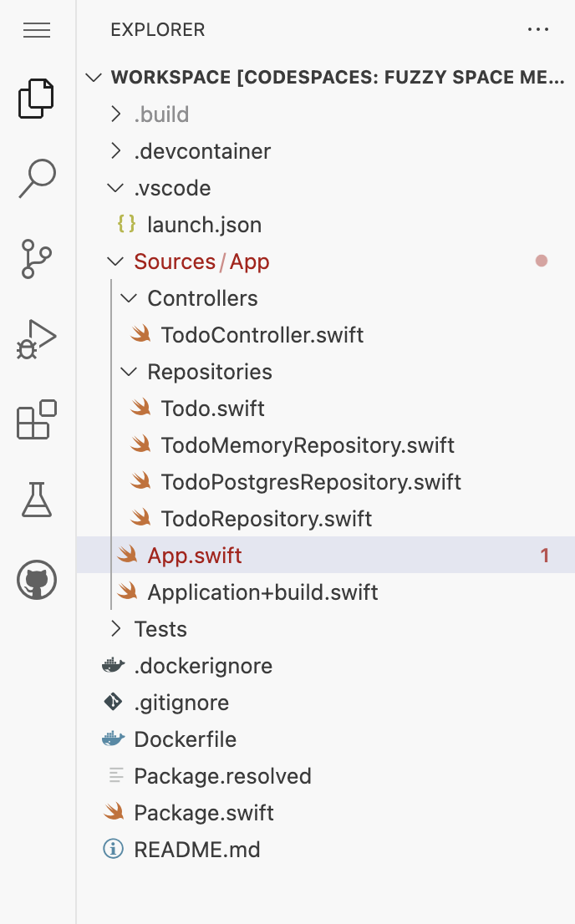Collapse the workspace root section
This screenshot has height=924, width=575.
click(x=93, y=78)
